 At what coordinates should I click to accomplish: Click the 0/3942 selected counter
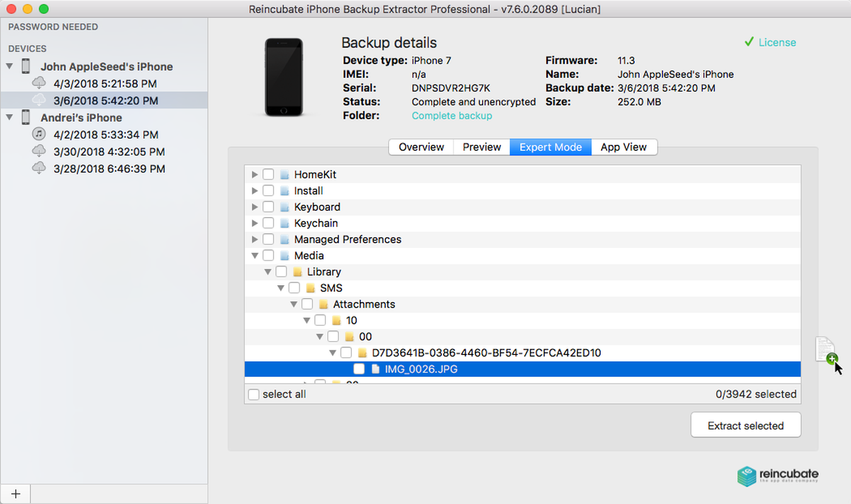tap(756, 395)
